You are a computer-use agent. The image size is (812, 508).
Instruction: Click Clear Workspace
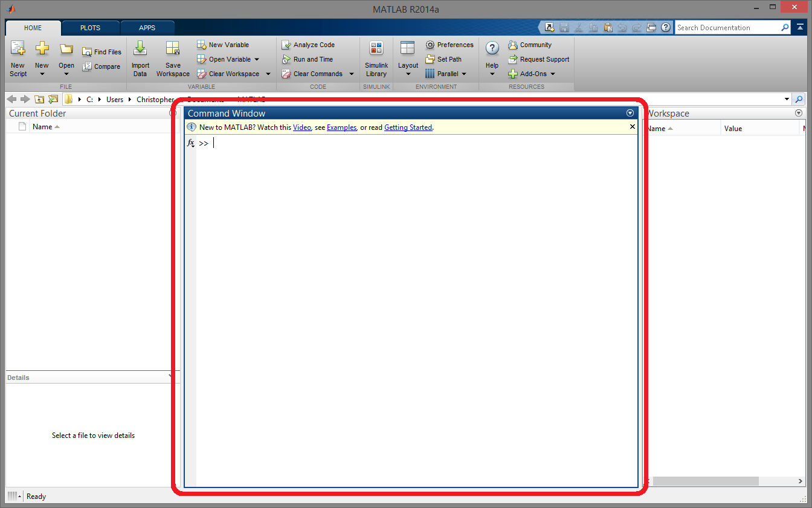228,74
